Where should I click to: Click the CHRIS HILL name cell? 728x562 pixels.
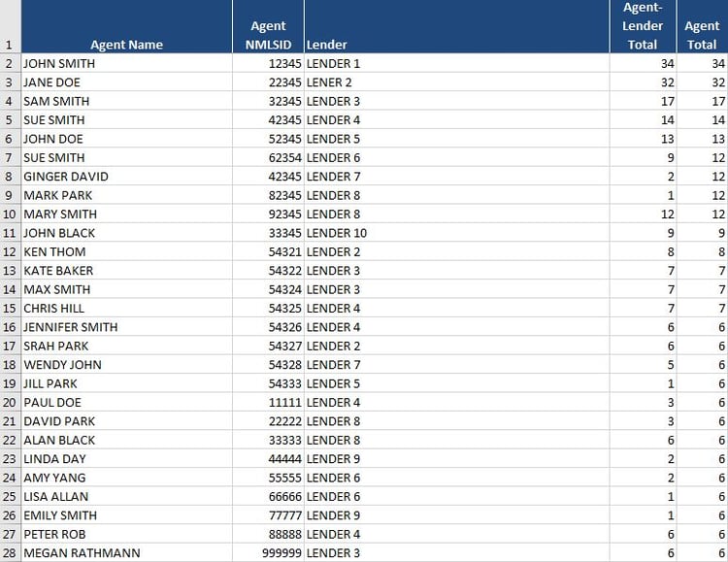click(126, 308)
